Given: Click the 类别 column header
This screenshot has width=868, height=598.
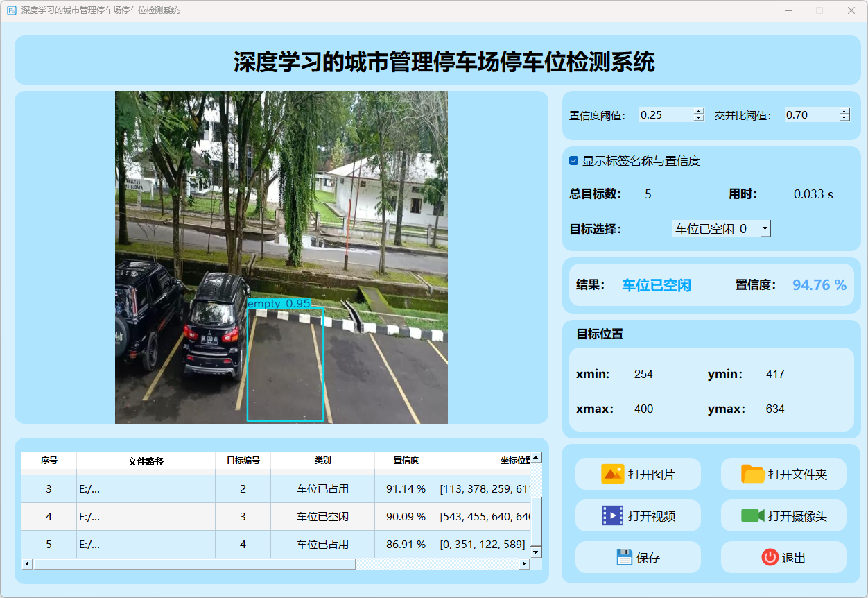Looking at the screenshot, I should click(322, 461).
